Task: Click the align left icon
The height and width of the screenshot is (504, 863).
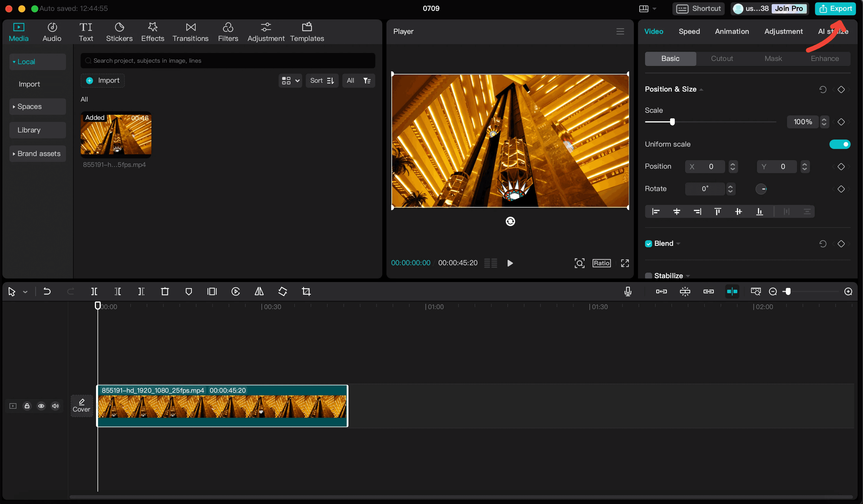Action: click(656, 212)
